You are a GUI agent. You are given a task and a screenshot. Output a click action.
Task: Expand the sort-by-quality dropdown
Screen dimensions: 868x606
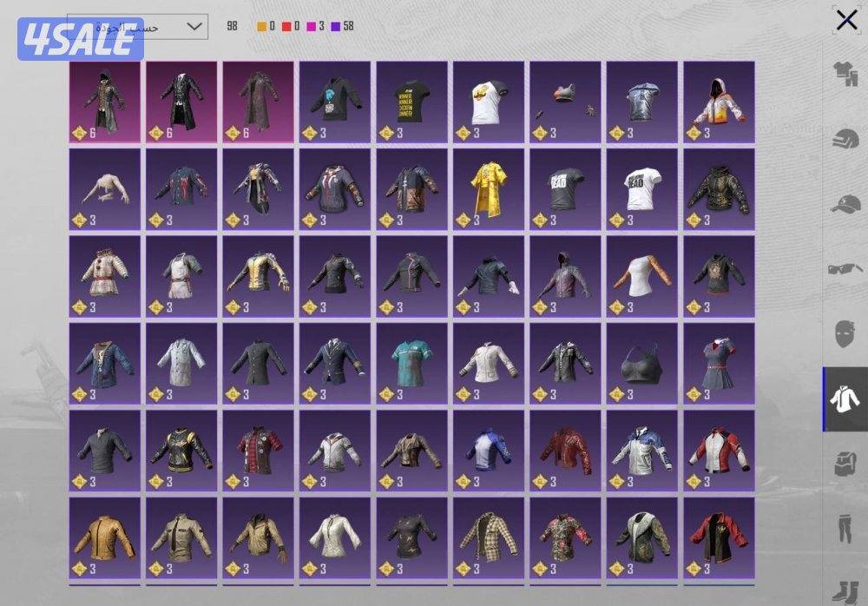click(x=137, y=27)
